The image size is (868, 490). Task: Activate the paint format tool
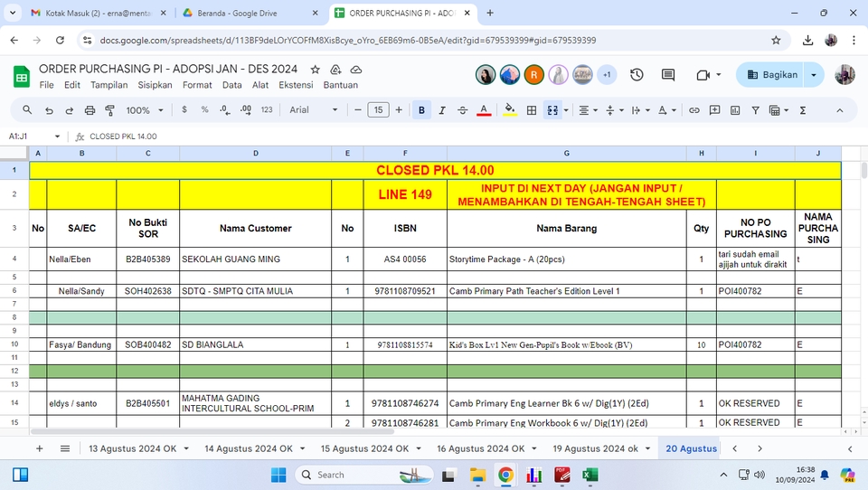pyautogui.click(x=109, y=110)
